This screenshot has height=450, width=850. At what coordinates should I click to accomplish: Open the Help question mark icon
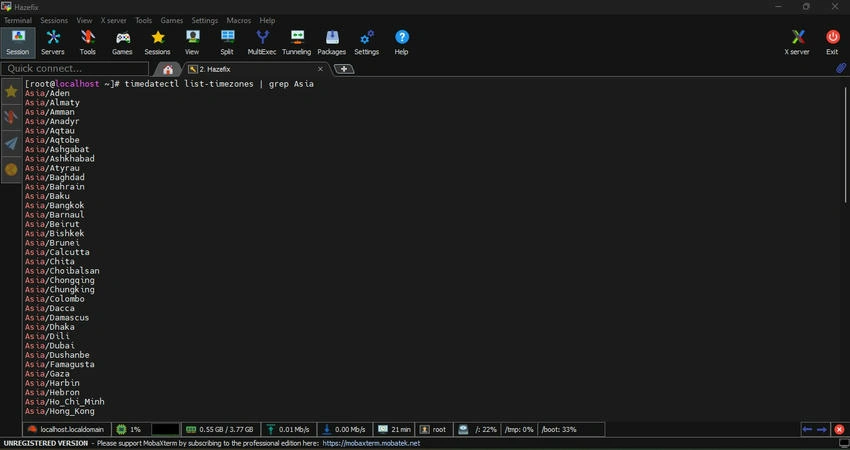[401, 42]
